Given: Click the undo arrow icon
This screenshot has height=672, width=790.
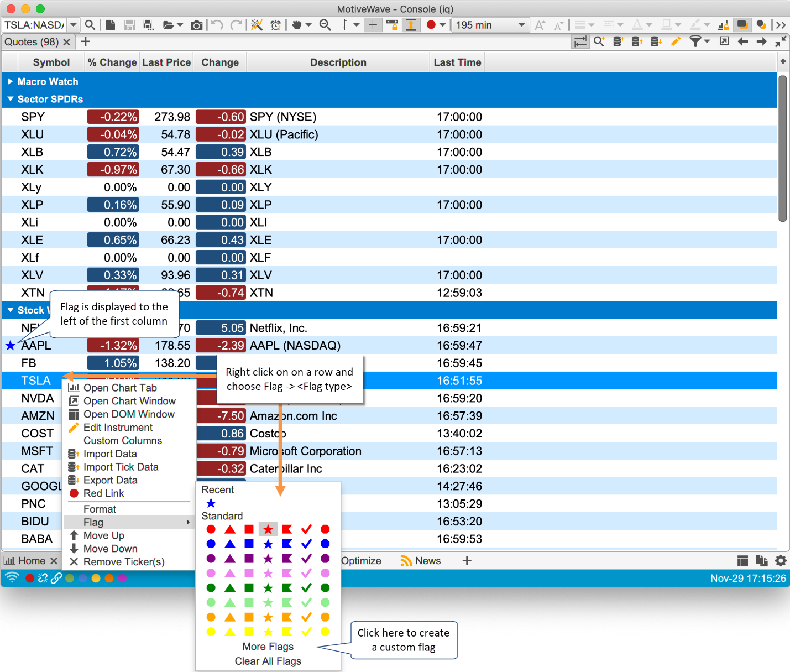Looking at the screenshot, I should point(217,25).
